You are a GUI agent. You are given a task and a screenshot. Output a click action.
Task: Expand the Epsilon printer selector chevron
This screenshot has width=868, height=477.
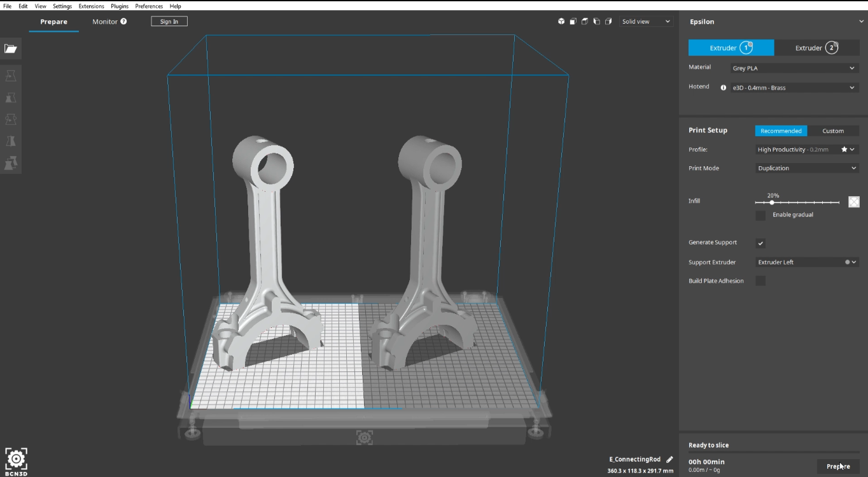point(861,22)
